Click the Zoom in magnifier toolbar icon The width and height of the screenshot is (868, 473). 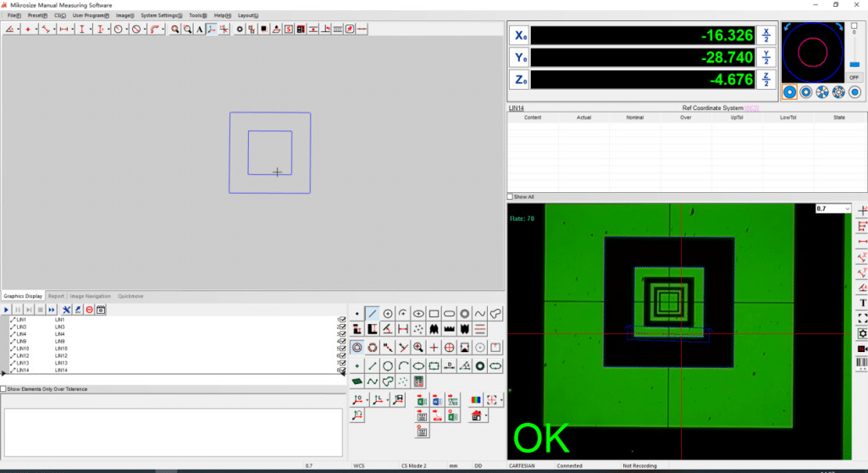pyautogui.click(x=175, y=30)
